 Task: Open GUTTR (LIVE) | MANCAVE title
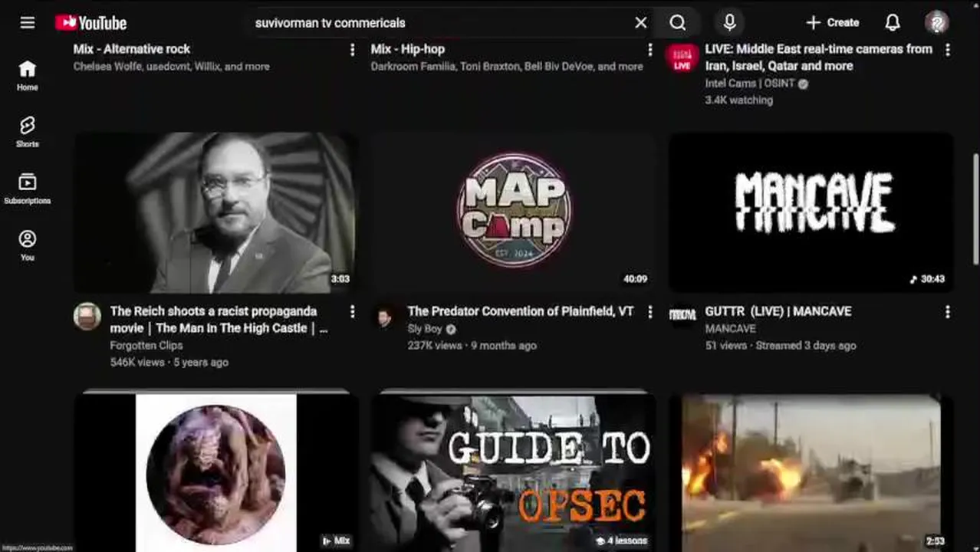[x=778, y=311]
